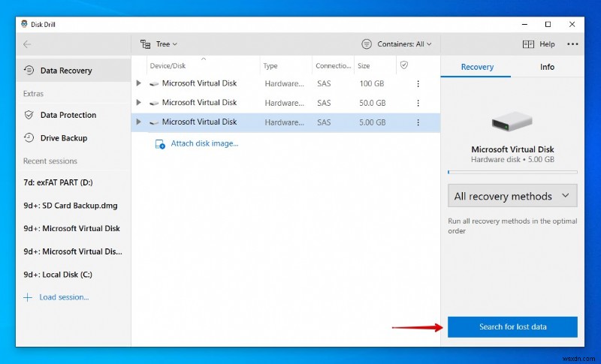
Task: Open Data Protection in the sidebar
Action: (68, 115)
